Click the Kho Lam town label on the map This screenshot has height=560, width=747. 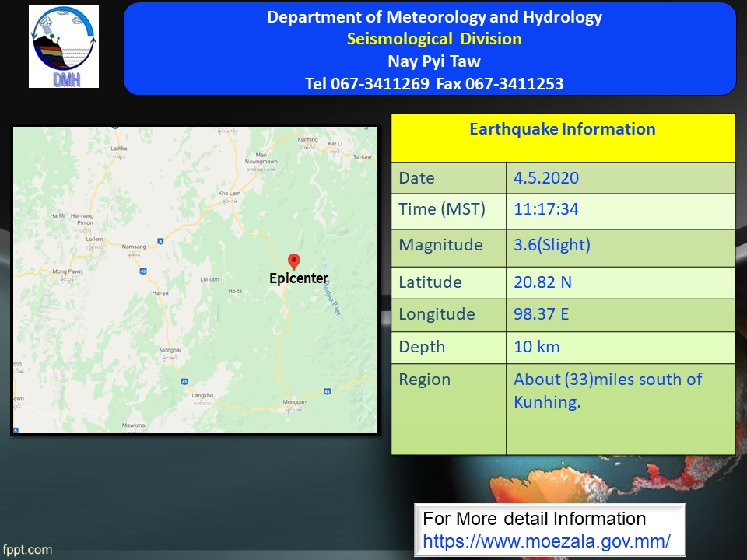coord(230,193)
